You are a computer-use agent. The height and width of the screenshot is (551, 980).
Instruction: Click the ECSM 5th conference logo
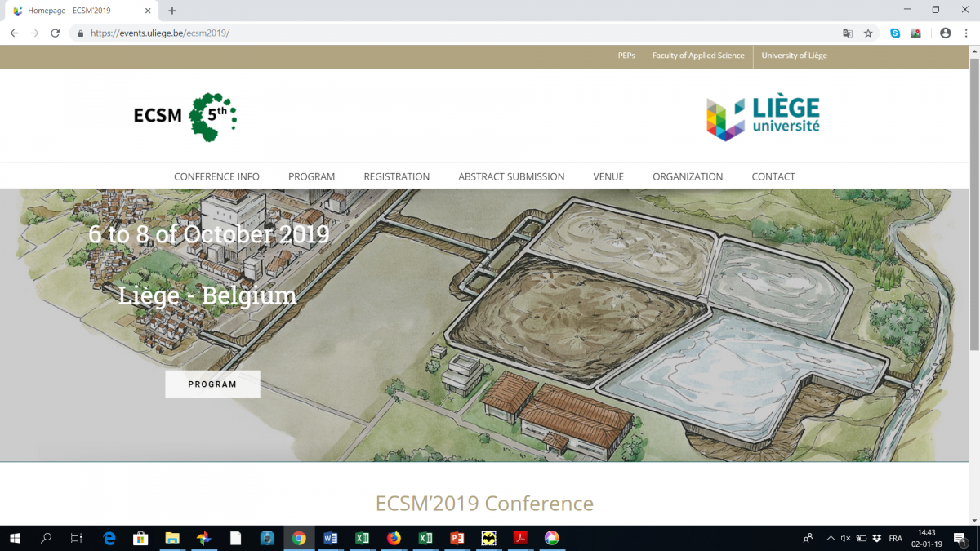click(x=185, y=117)
